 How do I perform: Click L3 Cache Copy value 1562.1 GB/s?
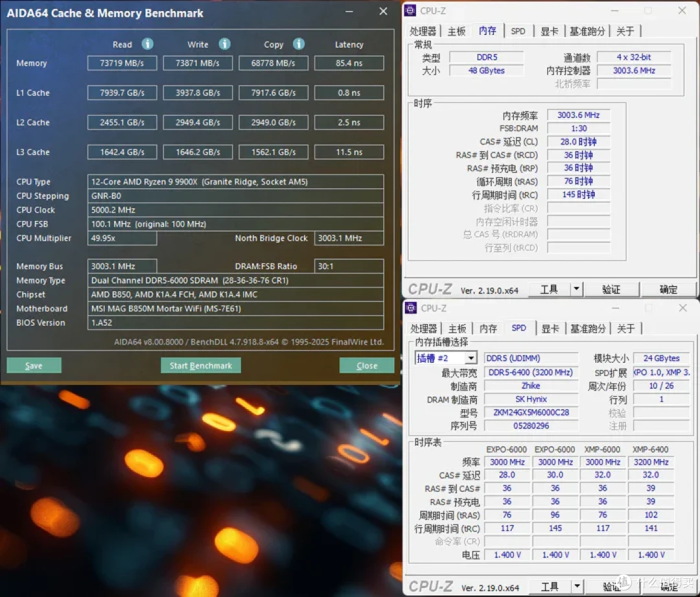tap(274, 152)
